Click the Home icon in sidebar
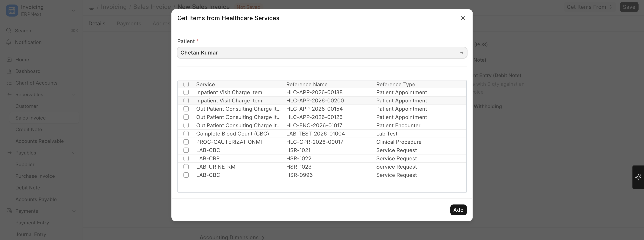Image resolution: width=644 pixels, height=240 pixels. (9, 59)
